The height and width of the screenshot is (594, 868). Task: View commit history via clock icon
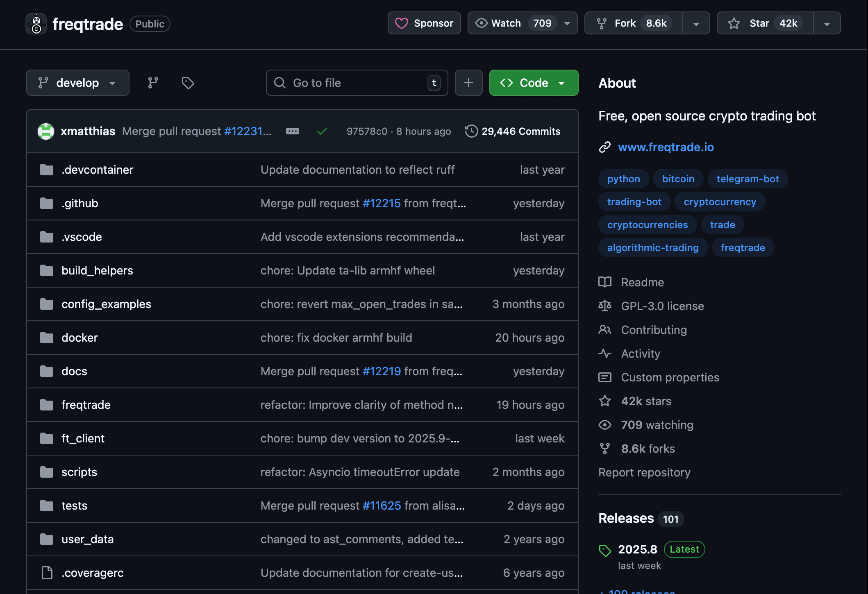click(x=472, y=131)
